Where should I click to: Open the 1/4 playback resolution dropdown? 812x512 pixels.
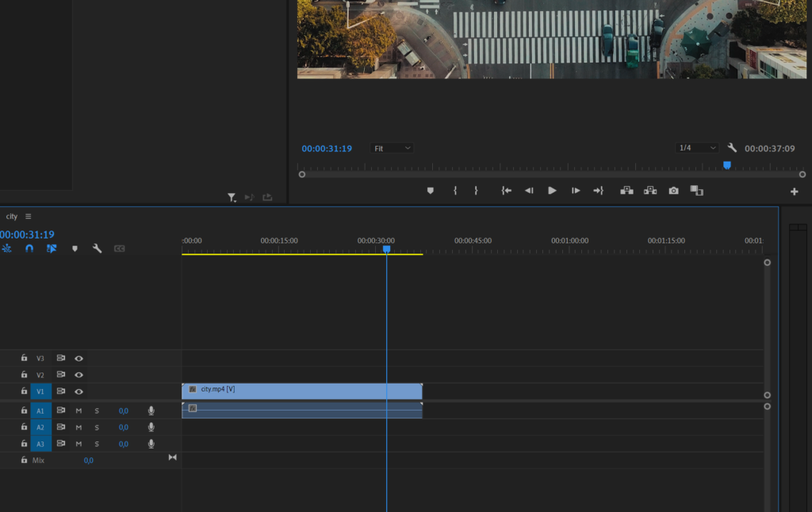tap(696, 148)
